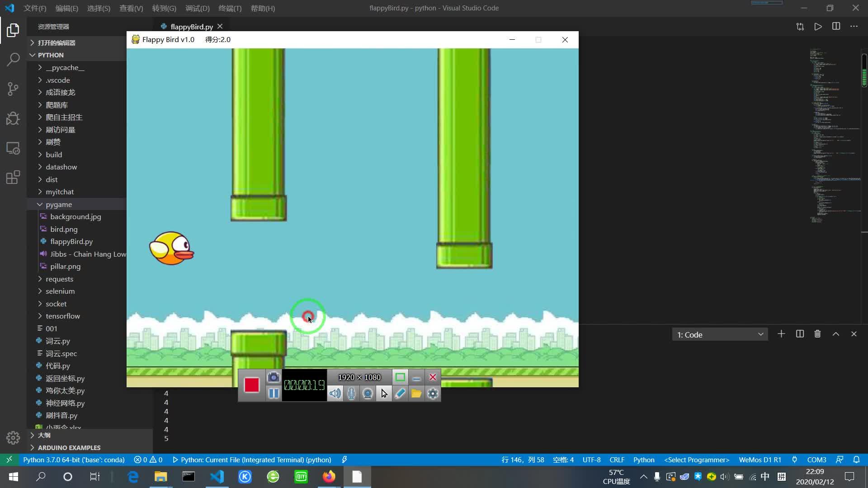
Task: Split the terminal panel
Action: pyautogui.click(x=800, y=334)
